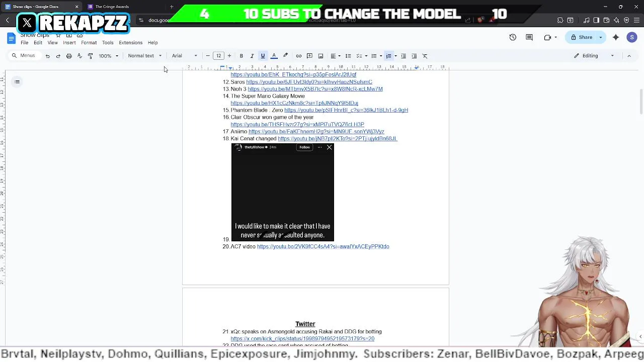Open the Extensions menu
The image size is (644, 362).
pyautogui.click(x=130, y=43)
